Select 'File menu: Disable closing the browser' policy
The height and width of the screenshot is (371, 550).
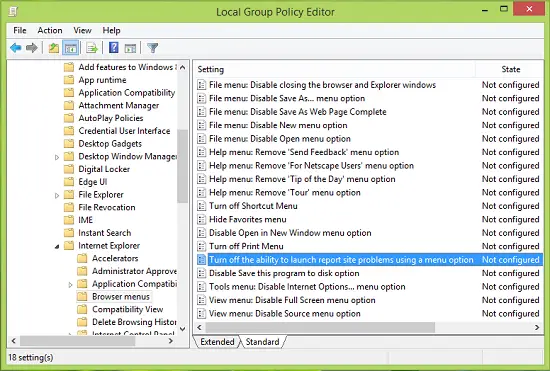pyautogui.click(x=322, y=85)
